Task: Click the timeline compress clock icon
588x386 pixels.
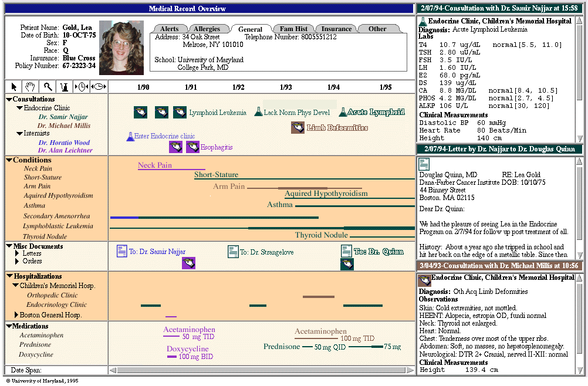Action: [x=81, y=87]
